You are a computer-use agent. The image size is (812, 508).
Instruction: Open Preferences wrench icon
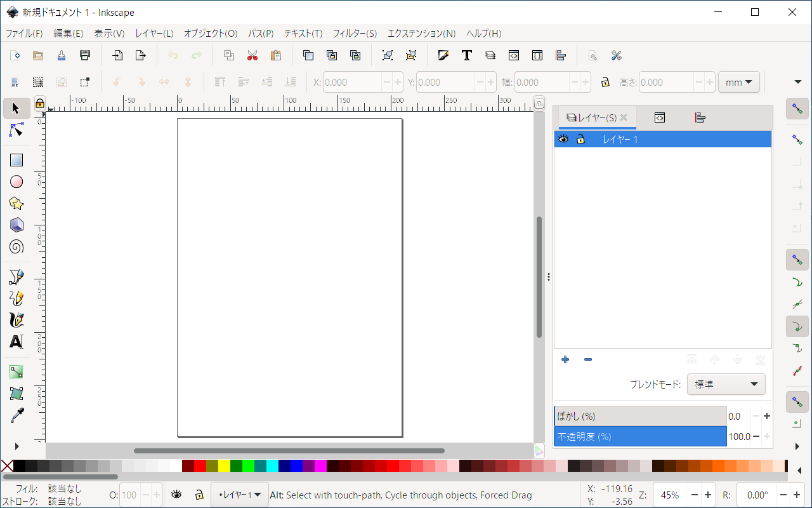[x=616, y=56]
